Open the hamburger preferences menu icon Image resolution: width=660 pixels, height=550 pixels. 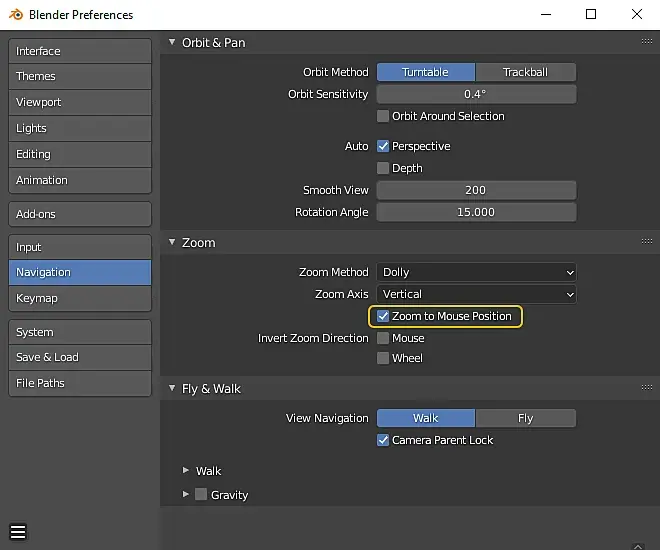18,532
